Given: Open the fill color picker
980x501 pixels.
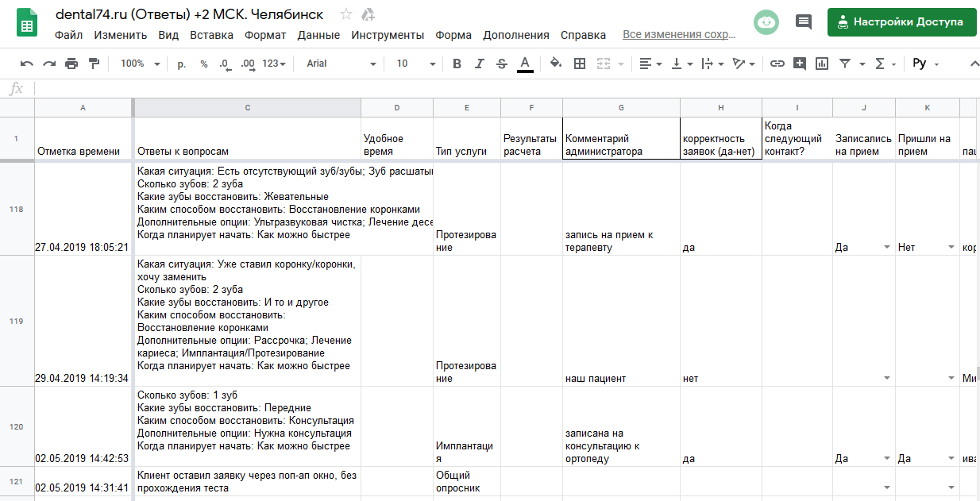Looking at the screenshot, I should click(x=556, y=64).
